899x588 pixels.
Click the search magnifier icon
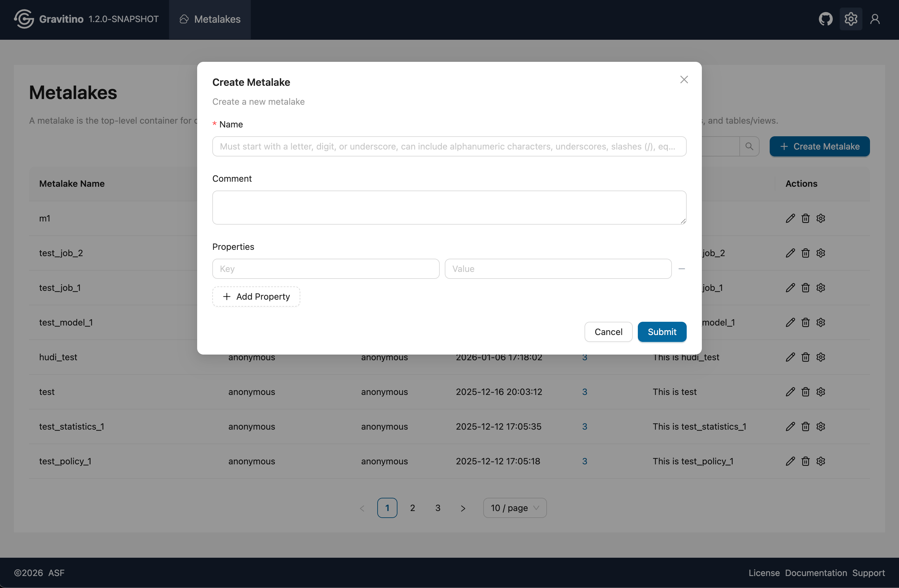pos(749,147)
